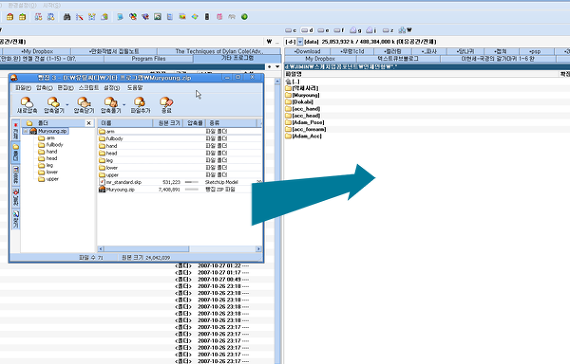Click the pink notebook icon in the main toolbar
Image resolution: width=570 pixels, height=364 pixels.
click(x=219, y=17)
